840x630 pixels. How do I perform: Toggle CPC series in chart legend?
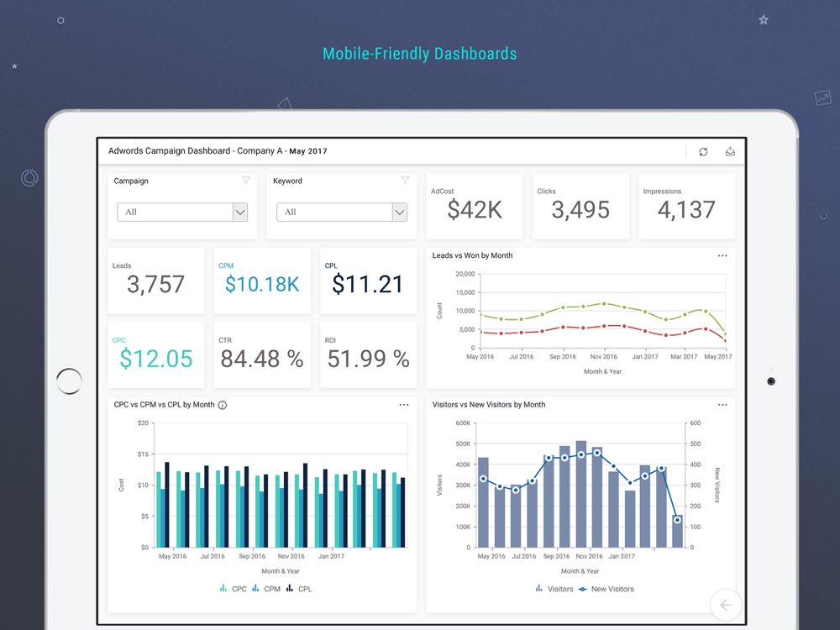[233, 589]
